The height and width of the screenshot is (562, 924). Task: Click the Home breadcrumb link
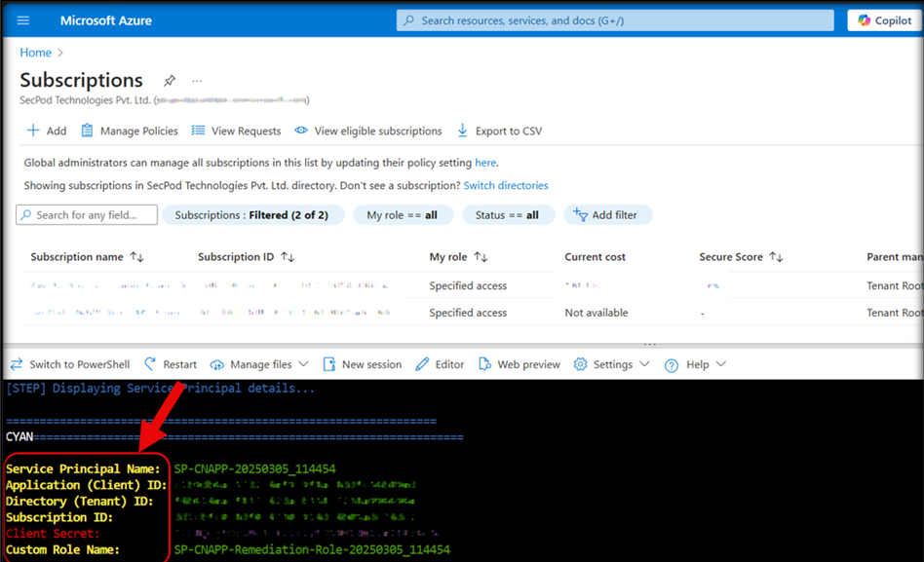click(36, 53)
